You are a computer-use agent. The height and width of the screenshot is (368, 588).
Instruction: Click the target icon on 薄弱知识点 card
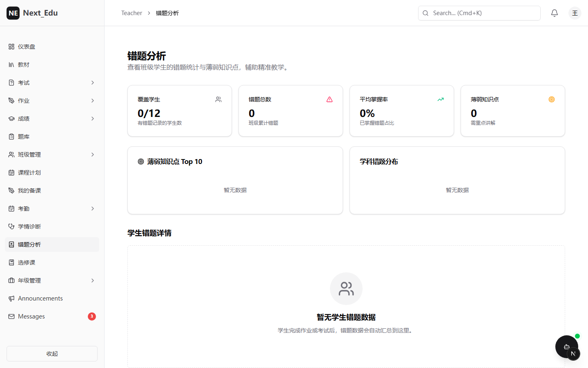[552, 99]
